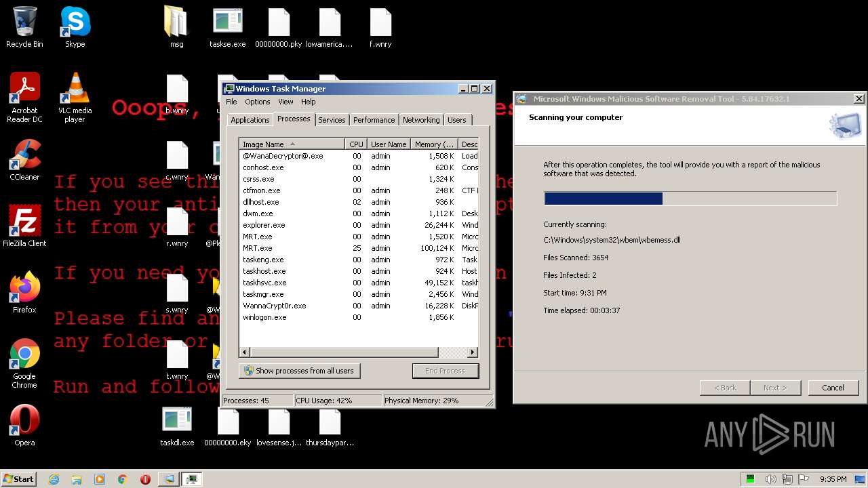The image size is (868, 488).
Task: Switch to the Services tab
Action: [332, 120]
